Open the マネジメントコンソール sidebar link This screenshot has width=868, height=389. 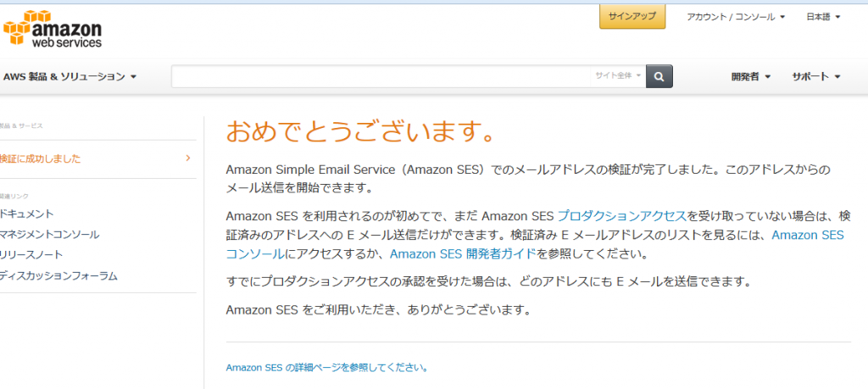[x=50, y=235]
